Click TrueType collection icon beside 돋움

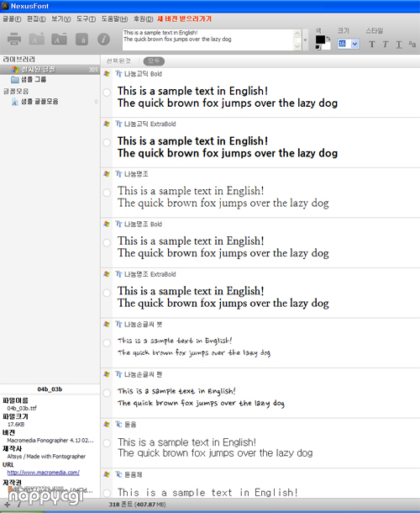[x=118, y=425]
